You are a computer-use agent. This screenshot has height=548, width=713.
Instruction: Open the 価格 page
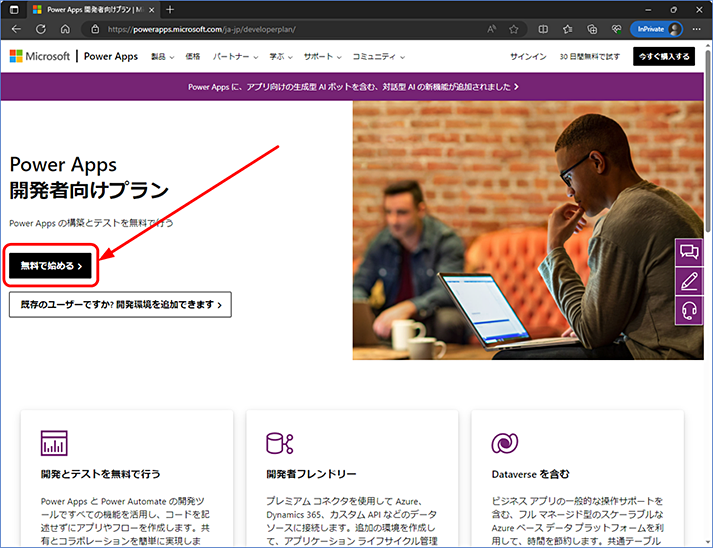[x=193, y=57]
